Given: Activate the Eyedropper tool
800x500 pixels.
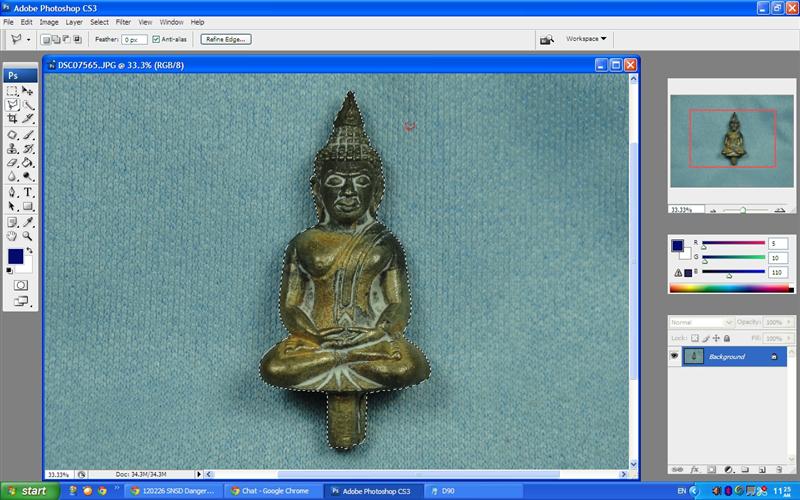Looking at the screenshot, I should pos(28,221).
